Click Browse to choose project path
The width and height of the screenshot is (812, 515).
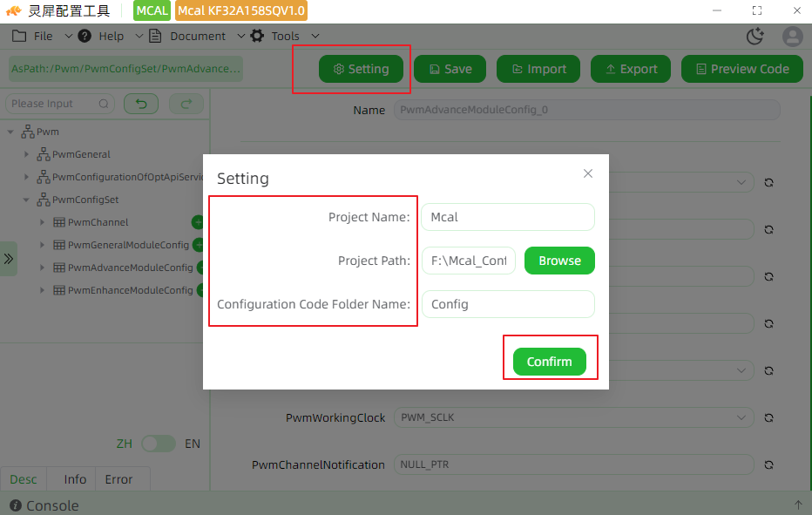[560, 261]
